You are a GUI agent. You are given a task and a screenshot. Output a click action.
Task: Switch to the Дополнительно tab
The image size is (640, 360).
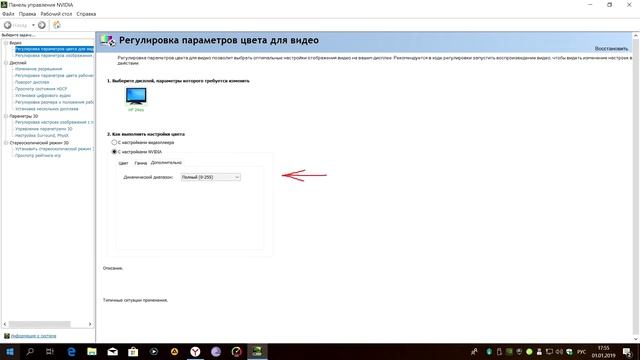click(x=166, y=162)
